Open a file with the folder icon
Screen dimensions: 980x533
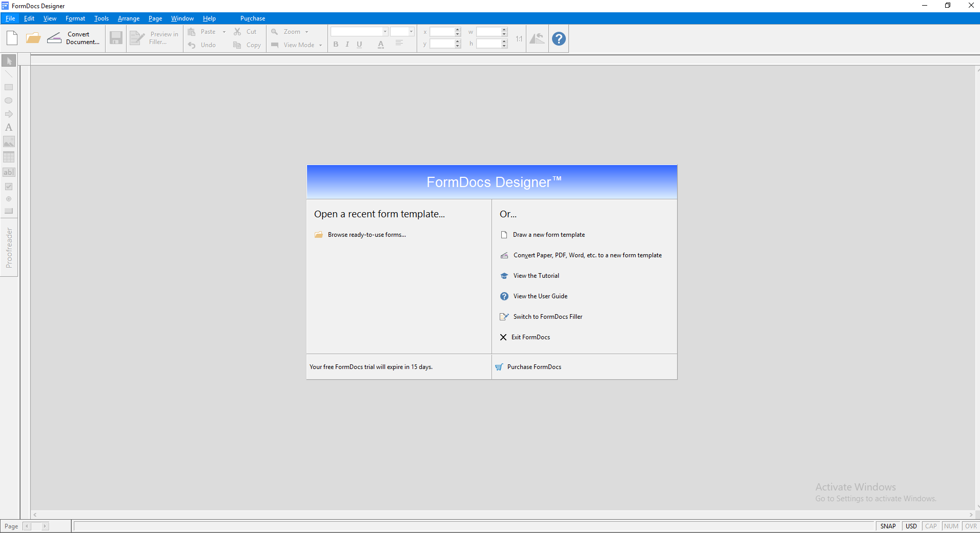point(33,38)
